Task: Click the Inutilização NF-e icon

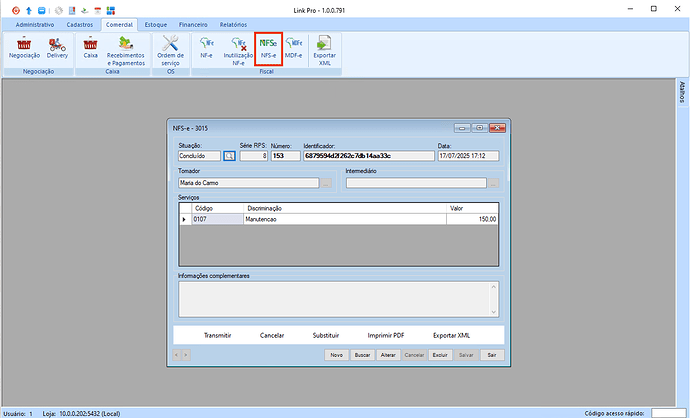Action: 238,44
